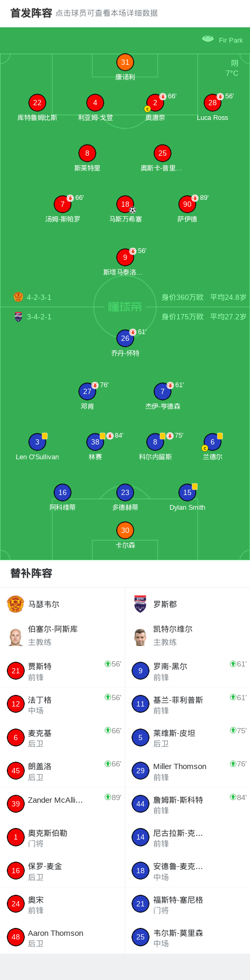Open substitute Zander McAlli… entry
250x980 pixels.
click(63, 804)
